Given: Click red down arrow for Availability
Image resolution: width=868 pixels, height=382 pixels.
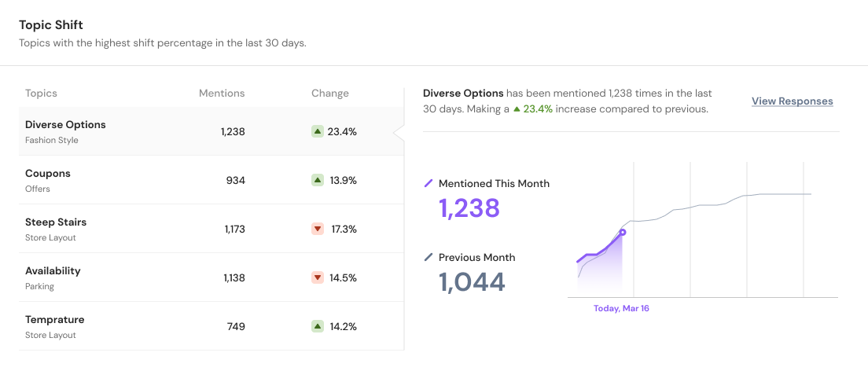Looking at the screenshot, I should point(318,277).
